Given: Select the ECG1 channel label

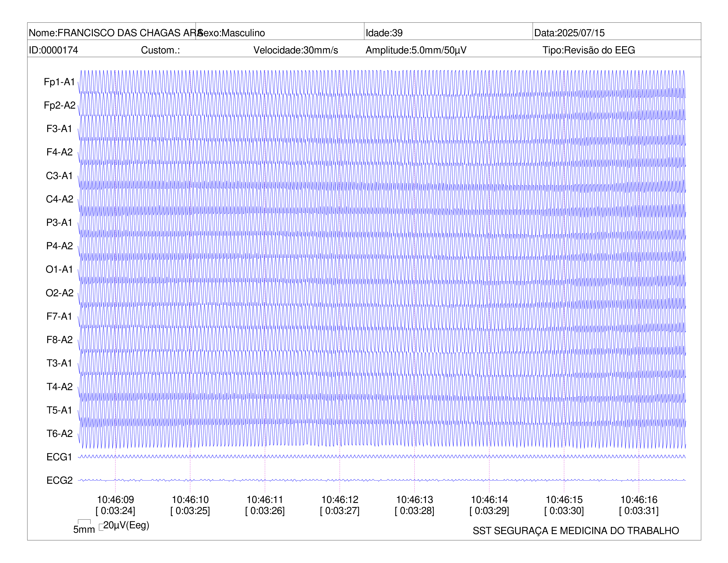Looking at the screenshot, I should (59, 457).
